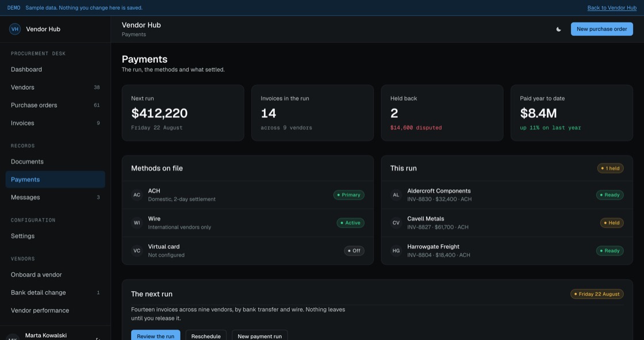Click the $8.4M paid year value
Image resolution: width=644 pixels, height=340 pixels.
538,113
